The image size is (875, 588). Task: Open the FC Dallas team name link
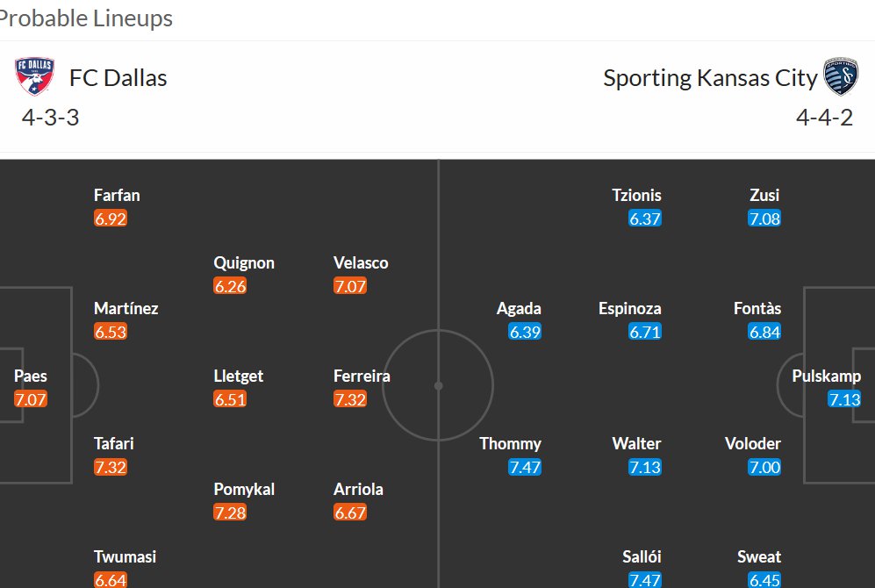[118, 78]
